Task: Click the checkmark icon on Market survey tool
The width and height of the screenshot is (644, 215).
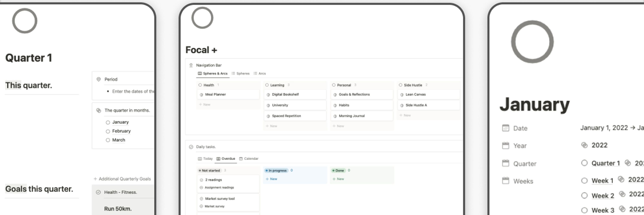Action: pyautogui.click(x=201, y=199)
